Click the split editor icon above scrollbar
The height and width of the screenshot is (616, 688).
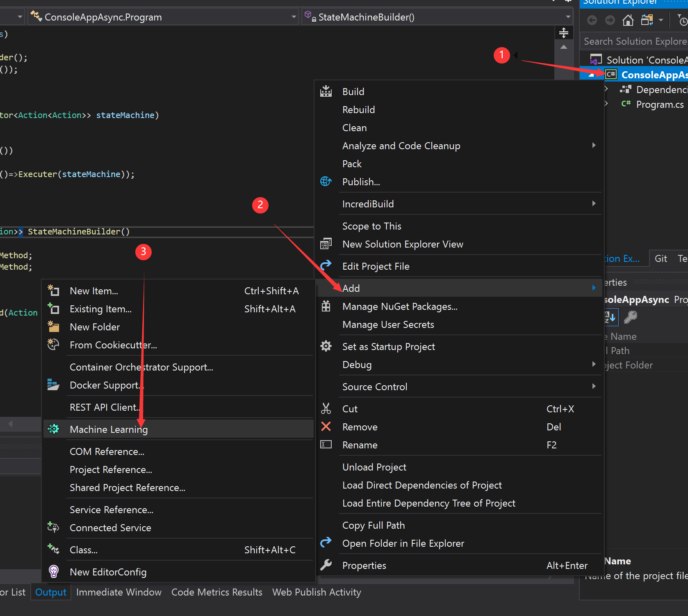(x=564, y=33)
